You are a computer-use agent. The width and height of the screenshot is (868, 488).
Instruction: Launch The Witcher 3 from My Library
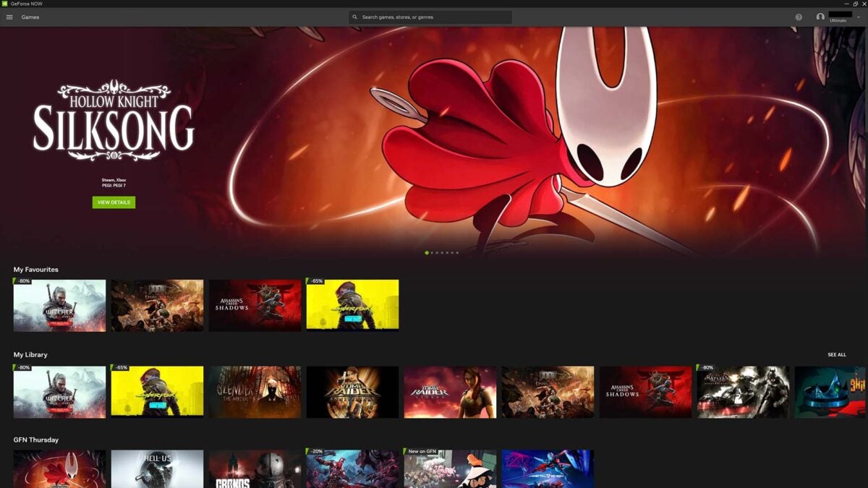pyautogui.click(x=59, y=392)
